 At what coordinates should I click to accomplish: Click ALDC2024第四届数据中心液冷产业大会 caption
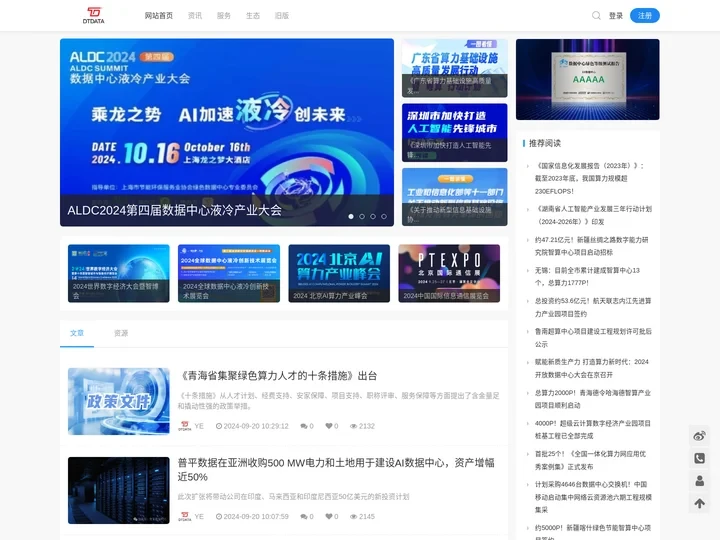coord(174,210)
